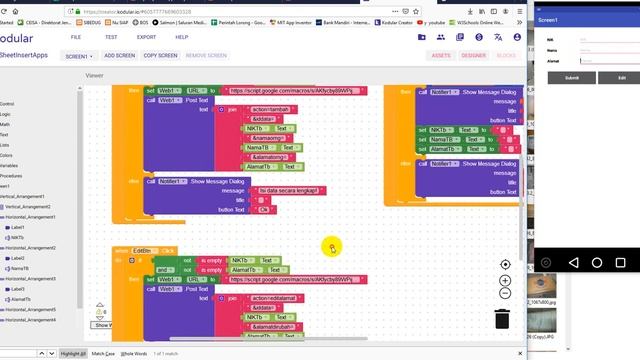Open the SCREEN1 screen selector dropdown
The height and width of the screenshot is (360, 640).
click(x=79, y=56)
